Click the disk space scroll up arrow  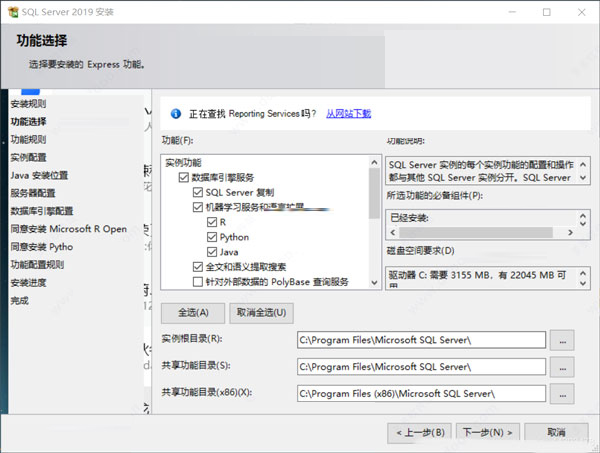pos(583,273)
